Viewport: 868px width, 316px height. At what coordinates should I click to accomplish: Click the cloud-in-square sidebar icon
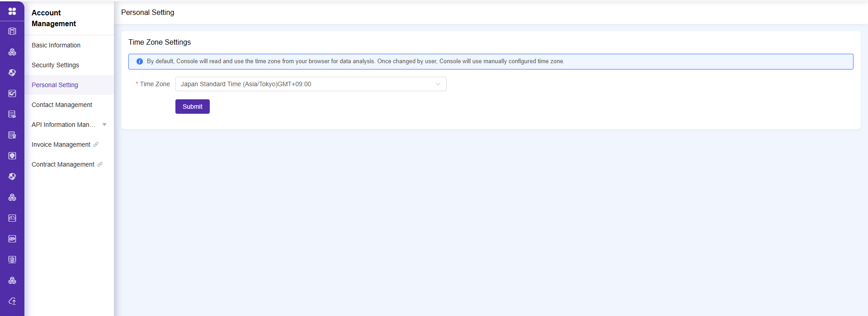(12, 218)
